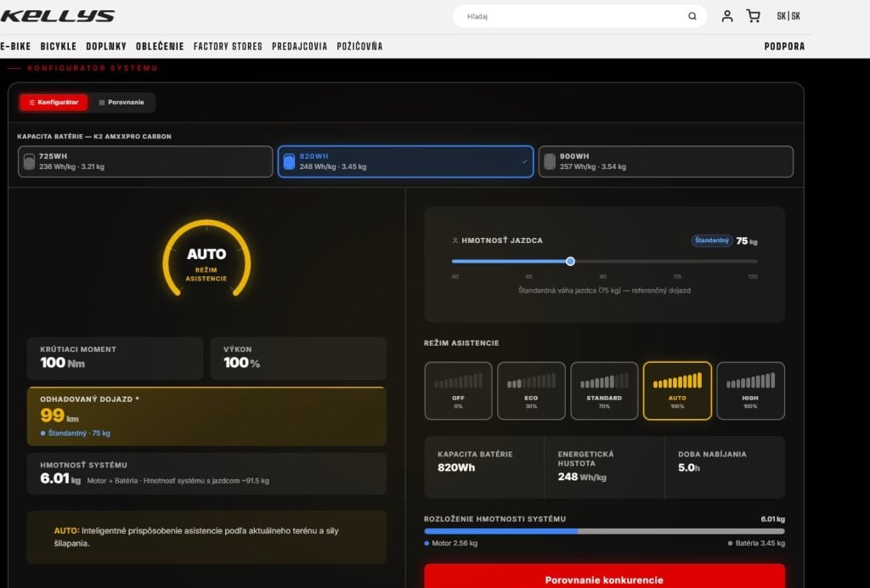Open the PODPORA link
The height and width of the screenshot is (588, 870).
[784, 47]
